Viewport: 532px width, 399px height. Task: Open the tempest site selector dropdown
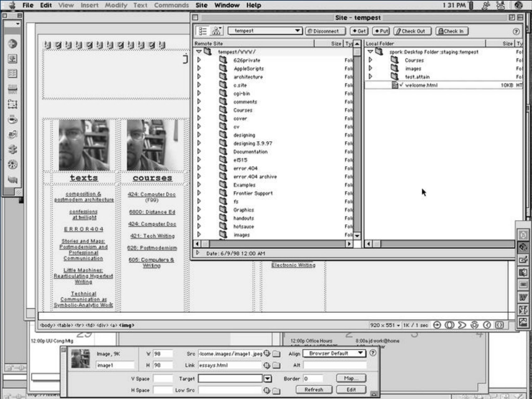coord(265,31)
